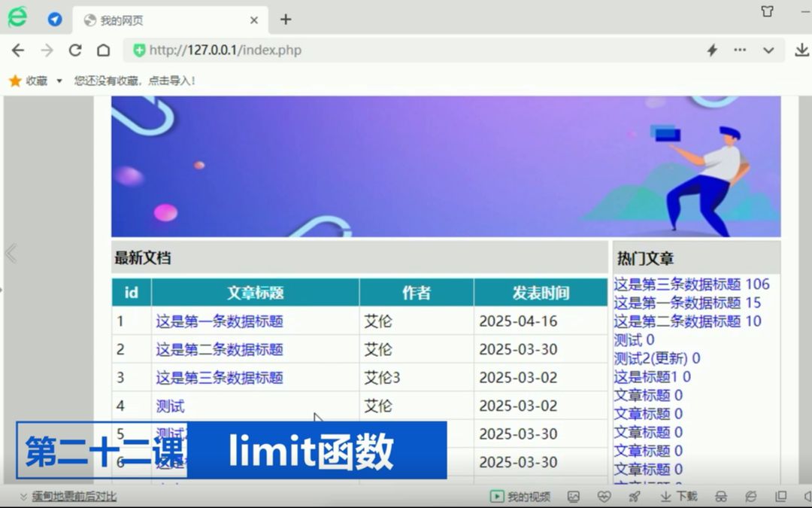Click inside the address bar

coord(301,50)
